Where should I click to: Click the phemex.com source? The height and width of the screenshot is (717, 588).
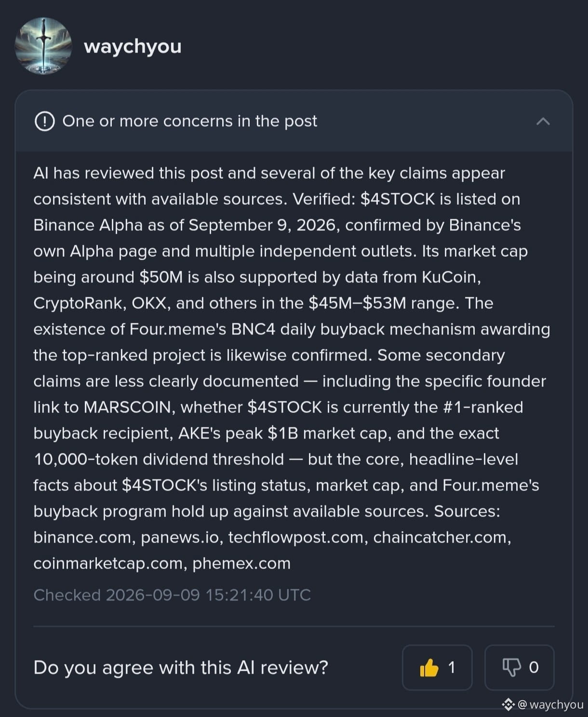[241, 563]
